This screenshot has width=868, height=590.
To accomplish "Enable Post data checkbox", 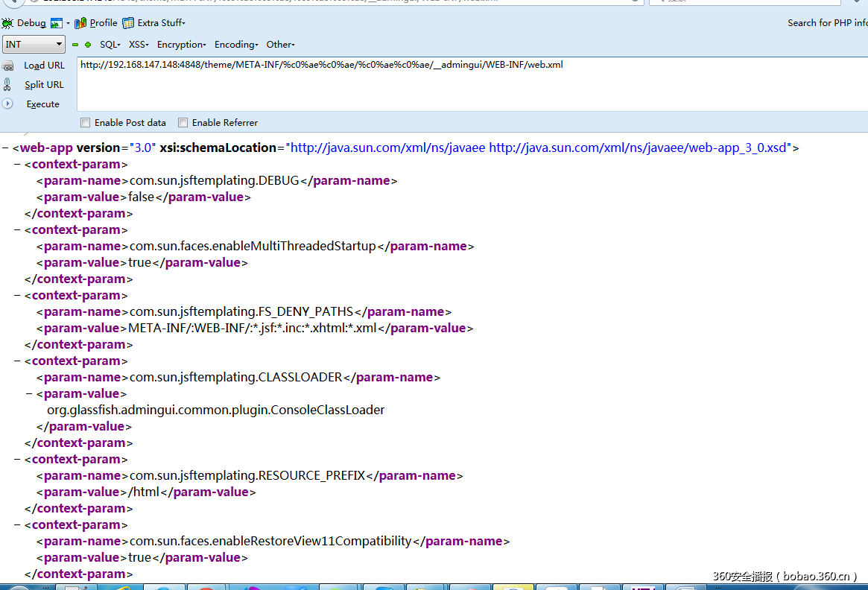I will coord(85,122).
